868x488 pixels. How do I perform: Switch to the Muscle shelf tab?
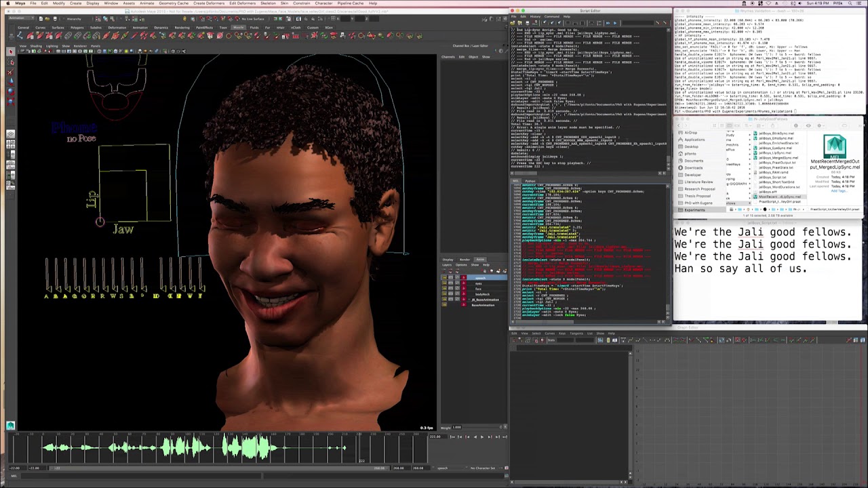tap(239, 27)
